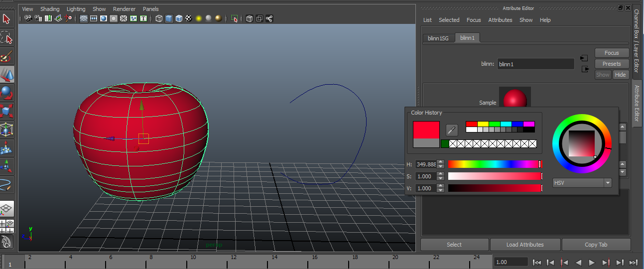The image size is (644, 269).
Task: Turn on use all lights icon
Action: pos(199,18)
